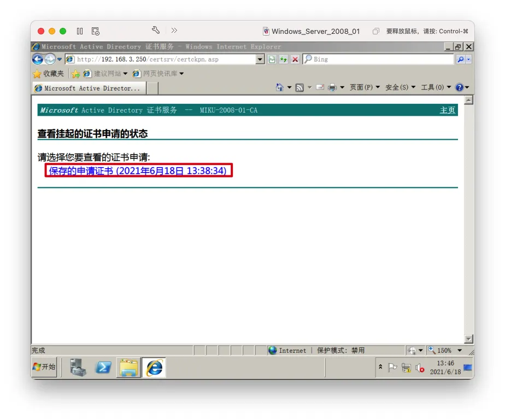Image resolution: width=505 pixels, height=420 pixels.
Task: Click the 保护模式: 禁用 status text
Action: [x=340, y=350]
